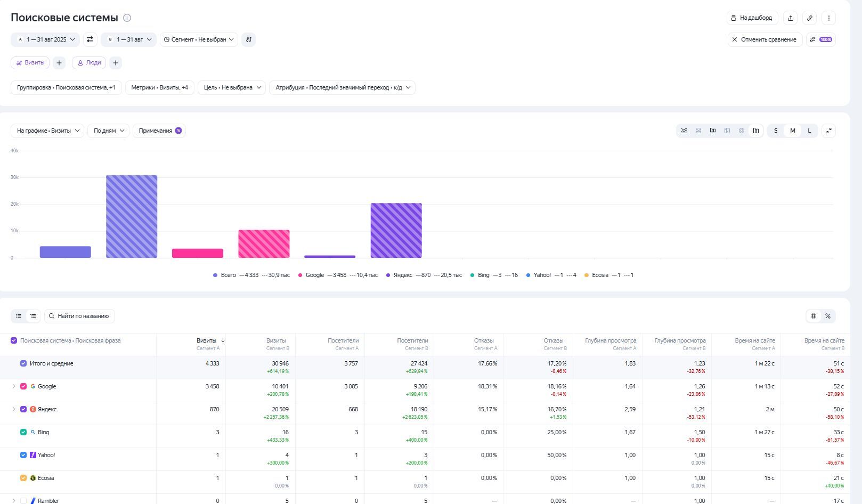Viewport: 862px width, 504px height.
Task: Open segment comparison settings icon
Action: tap(248, 39)
